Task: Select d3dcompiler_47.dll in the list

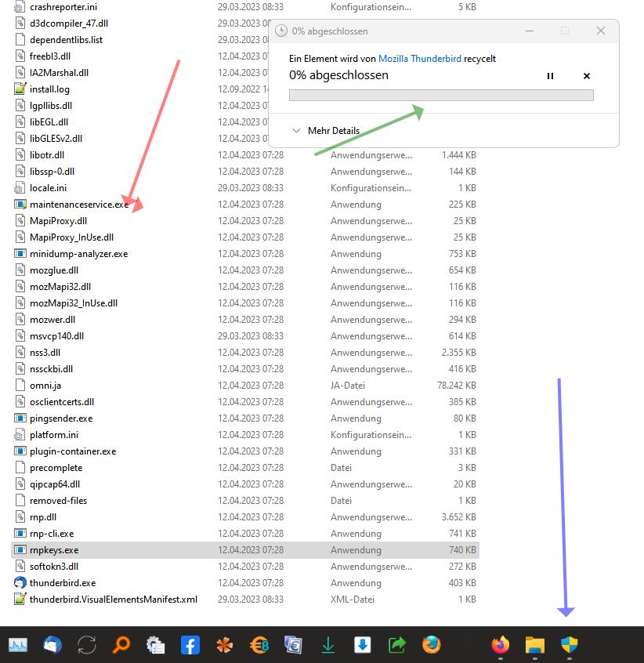Action: coord(69,24)
